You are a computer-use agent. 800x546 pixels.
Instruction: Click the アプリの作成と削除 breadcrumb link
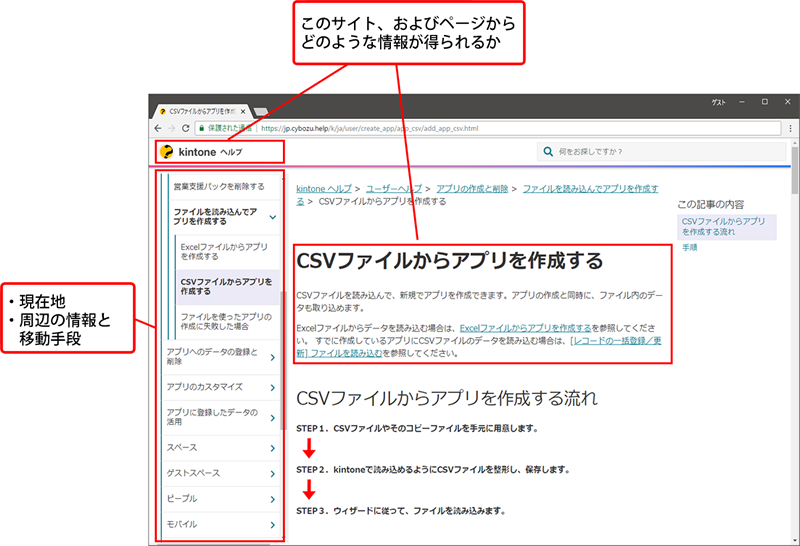[x=472, y=189]
